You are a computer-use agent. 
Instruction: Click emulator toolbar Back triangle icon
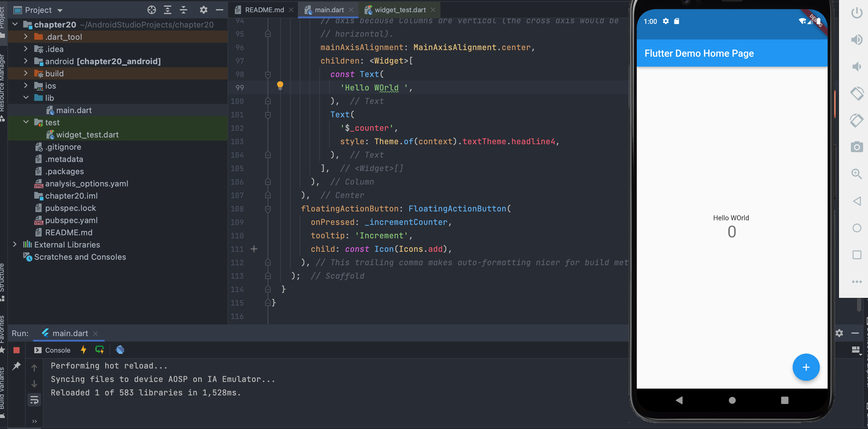tap(857, 201)
